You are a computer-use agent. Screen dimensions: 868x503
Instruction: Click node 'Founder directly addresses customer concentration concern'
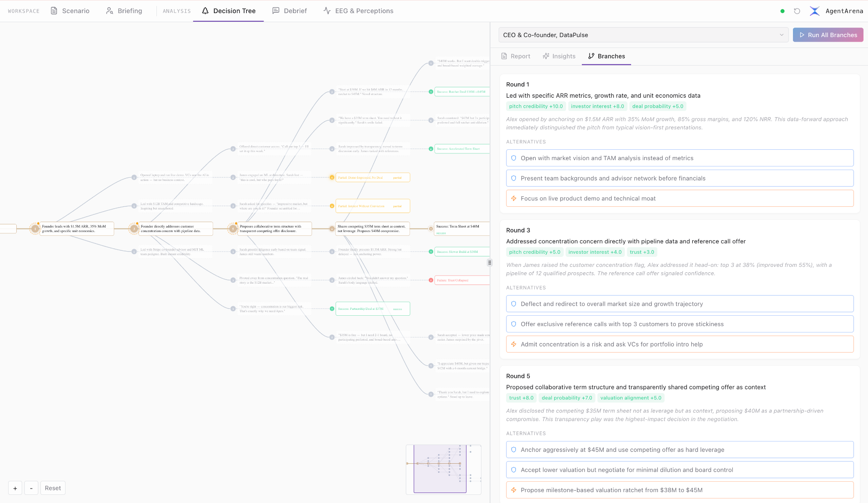click(x=176, y=228)
